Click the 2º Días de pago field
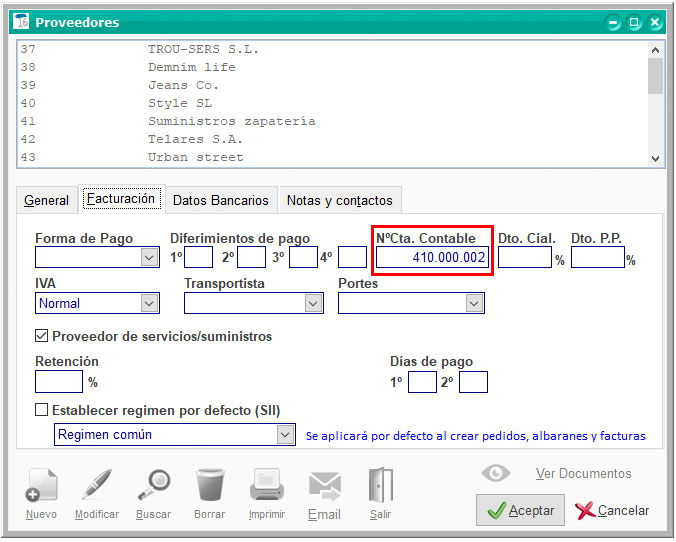This screenshot has height=542, width=676. point(473,382)
